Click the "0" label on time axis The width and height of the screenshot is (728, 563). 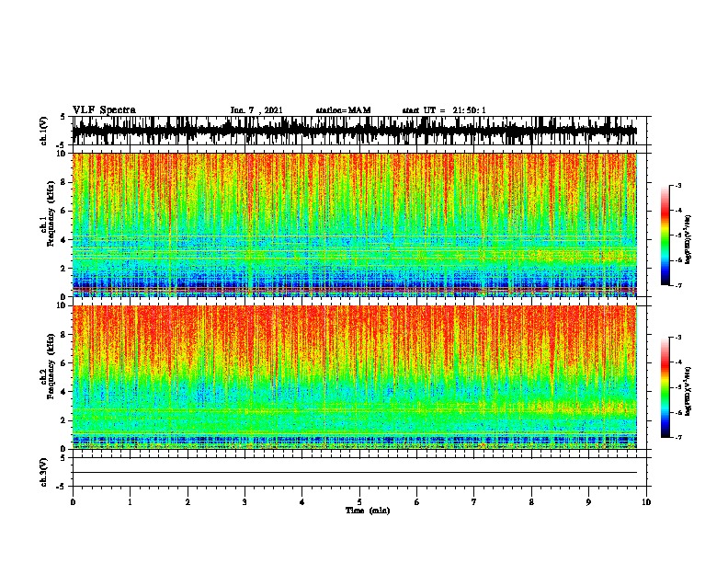73,502
